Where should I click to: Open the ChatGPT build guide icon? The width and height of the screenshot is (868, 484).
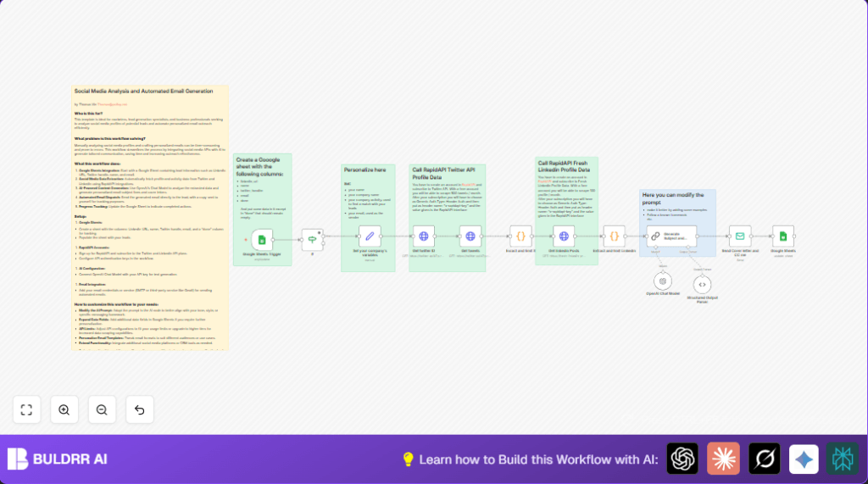tap(682, 459)
